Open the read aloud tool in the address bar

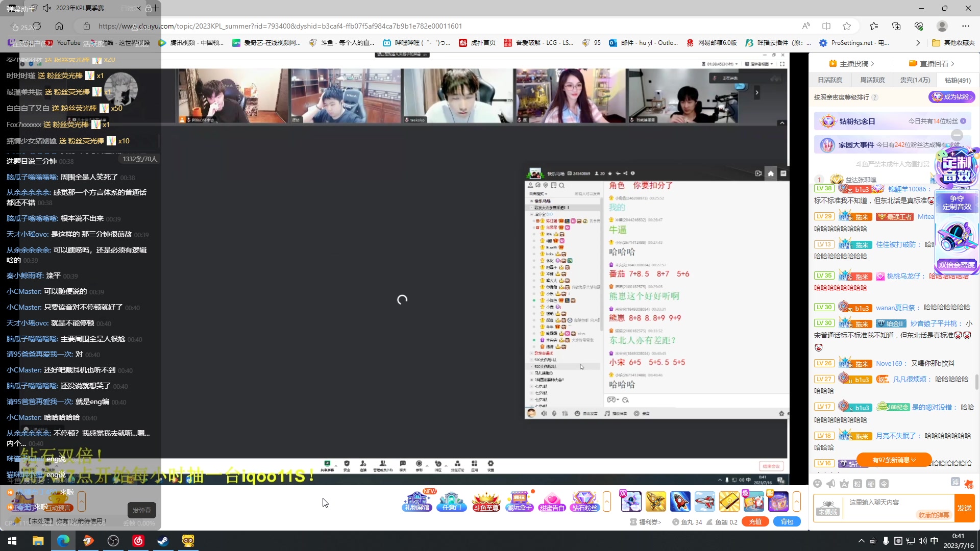806,26
